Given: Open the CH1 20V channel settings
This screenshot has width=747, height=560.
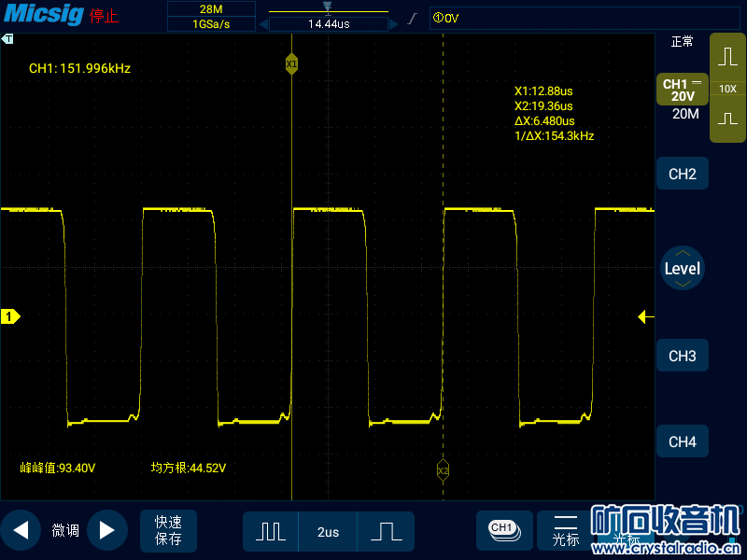Looking at the screenshot, I should coord(682,90).
